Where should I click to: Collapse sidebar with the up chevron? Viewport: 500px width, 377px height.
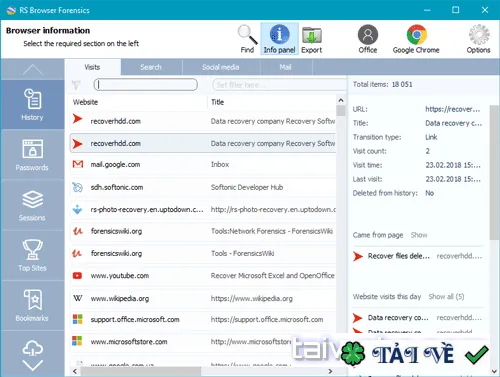point(33,69)
